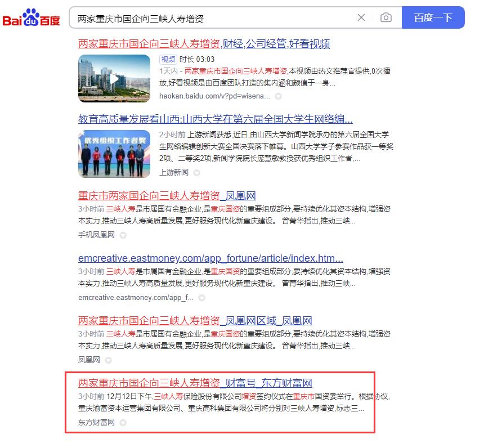Image resolution: width=502 pixels, height=448 pixels.
Task: Click snippet text starting 12月12日下午
Action: pyautogui.click(x=234, y=402)
